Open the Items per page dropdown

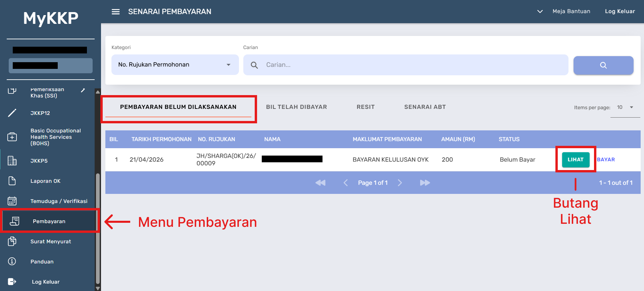(x=625, y=108)
